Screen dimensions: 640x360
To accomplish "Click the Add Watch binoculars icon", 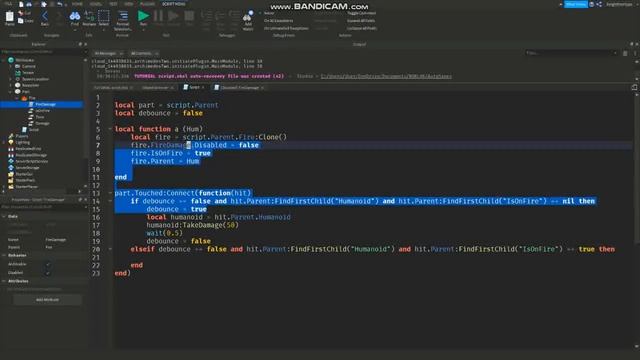I will [x=248, y=17].
